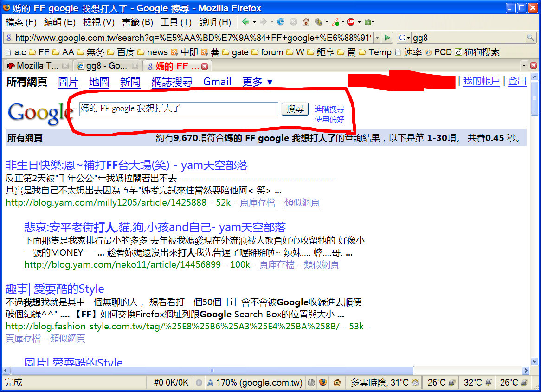Screen dimensions: 541x392
Task: Reload the current page
Action: tap(281, 22)
